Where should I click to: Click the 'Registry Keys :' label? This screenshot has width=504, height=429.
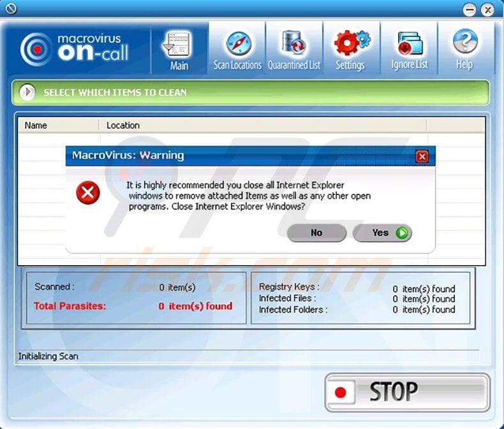click(x=289, y=286)
